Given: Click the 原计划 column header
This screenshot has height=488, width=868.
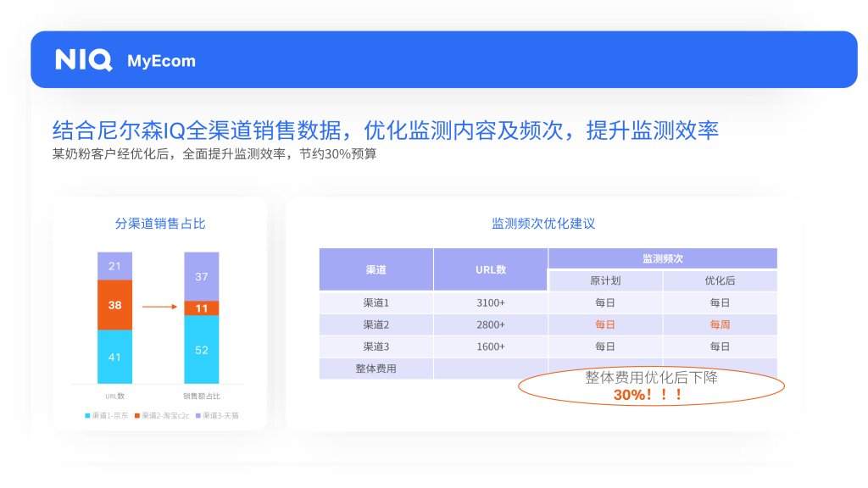Looking at the screenshot, I should (x=605, y=280).
